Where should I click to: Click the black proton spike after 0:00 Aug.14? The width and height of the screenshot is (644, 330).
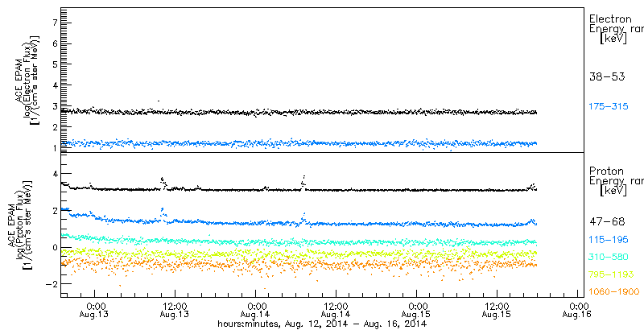point(303,181)
